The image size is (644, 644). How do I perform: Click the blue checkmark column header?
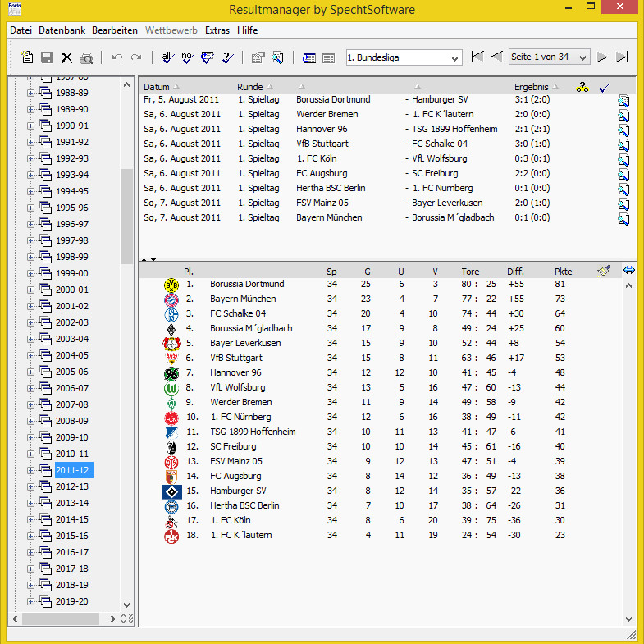tap(605, 87)
